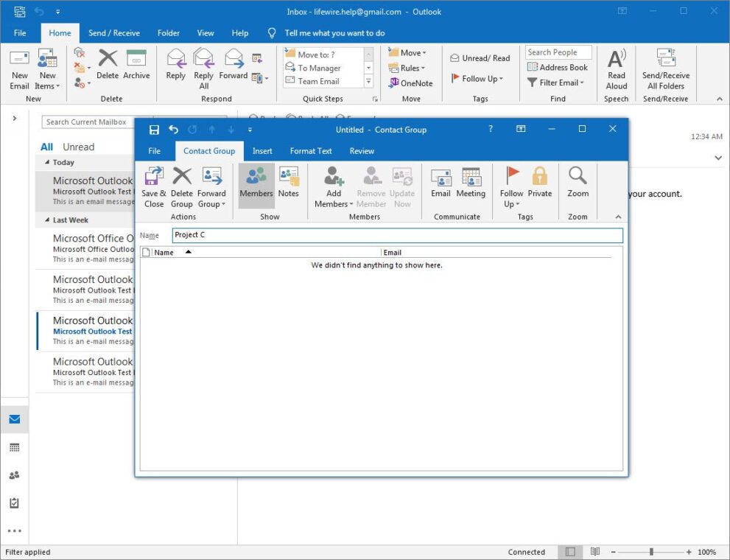Select Team Email quick step
The width and height of the screenshot is (730, 560).
click(323, 81)
